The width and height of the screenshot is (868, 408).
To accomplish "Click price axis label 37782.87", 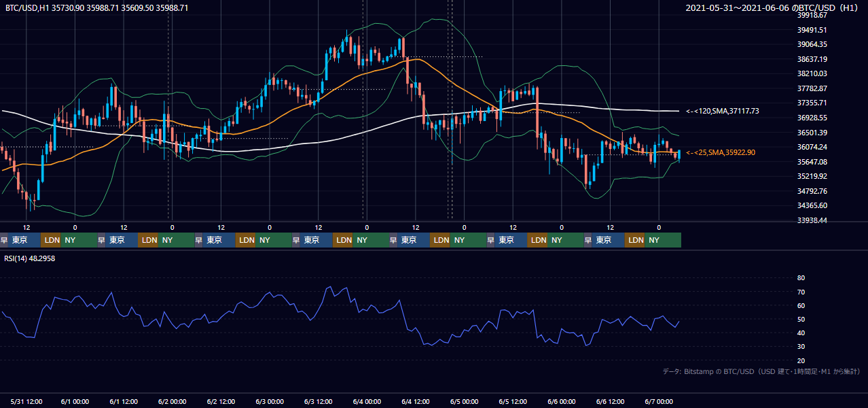I will (x=812, y=88).
